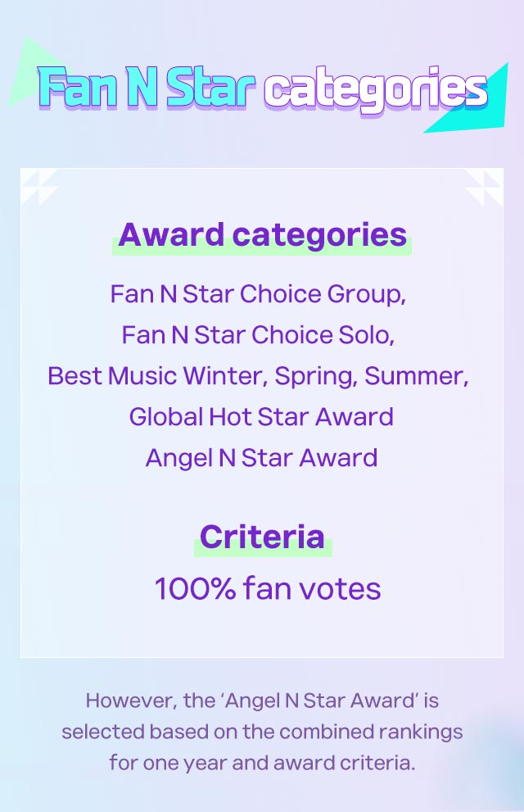This screenshot has height=812, width=524.
Task: Click 'Best Music Winter' text
Action: pos(158,375)
